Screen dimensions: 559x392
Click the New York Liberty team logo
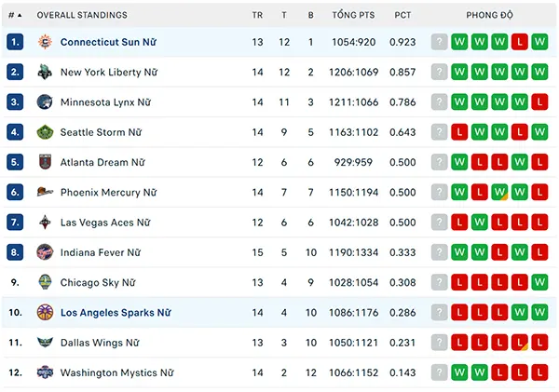45,72
